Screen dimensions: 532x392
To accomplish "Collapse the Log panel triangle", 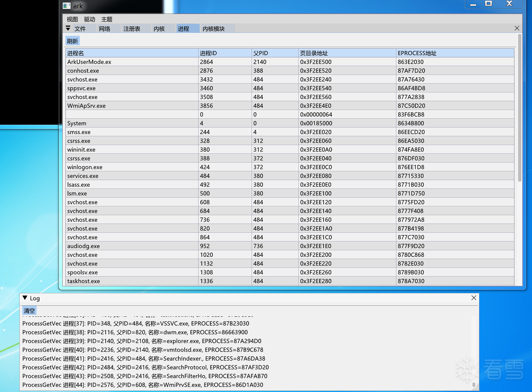I will click(25, 298).
